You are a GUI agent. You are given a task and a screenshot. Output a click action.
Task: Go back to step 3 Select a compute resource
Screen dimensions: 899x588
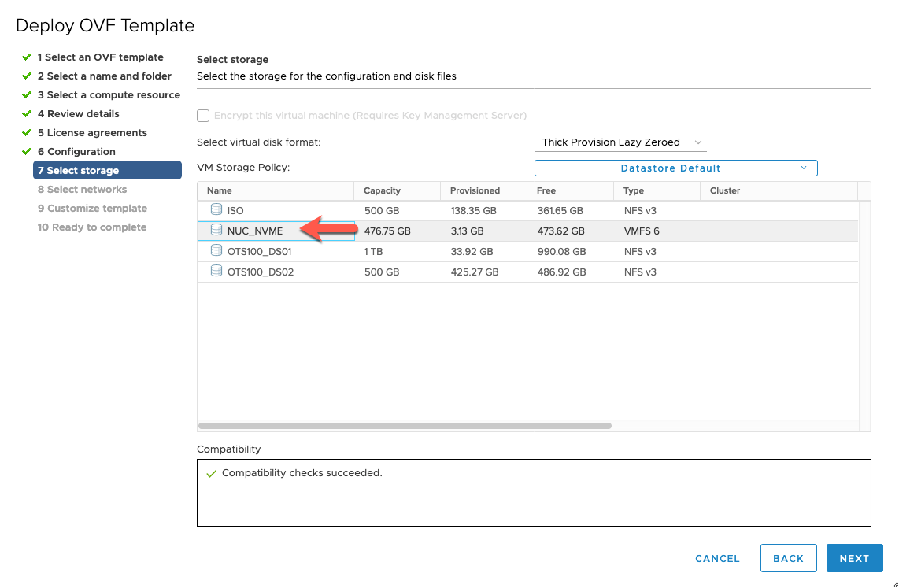[x=109, y=94]
